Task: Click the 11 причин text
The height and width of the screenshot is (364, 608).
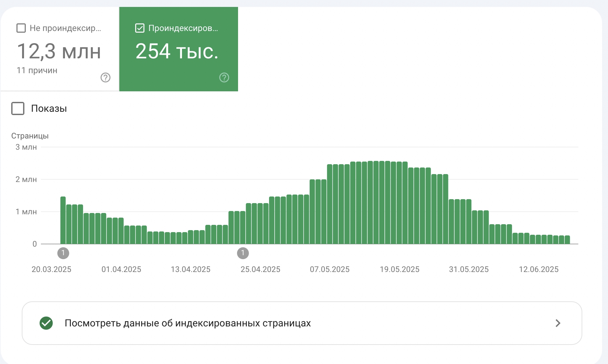Action: coord(37,70)
